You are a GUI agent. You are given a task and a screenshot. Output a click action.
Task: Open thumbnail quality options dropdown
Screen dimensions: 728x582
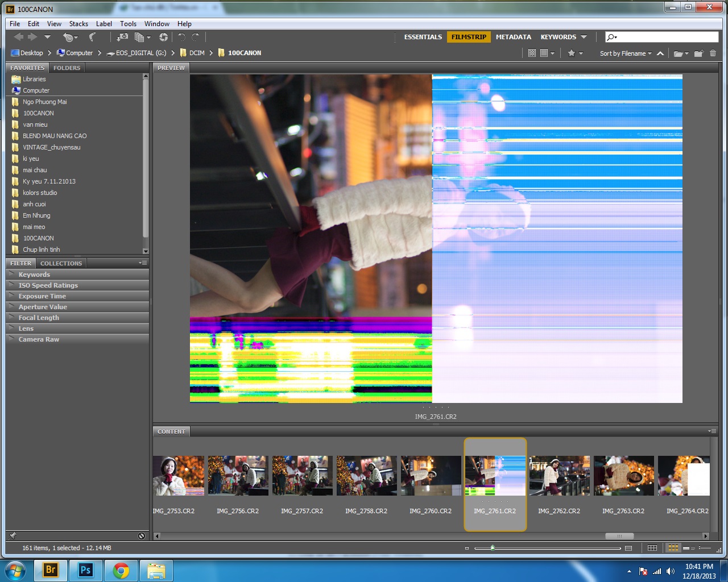(x=547, y=53)
